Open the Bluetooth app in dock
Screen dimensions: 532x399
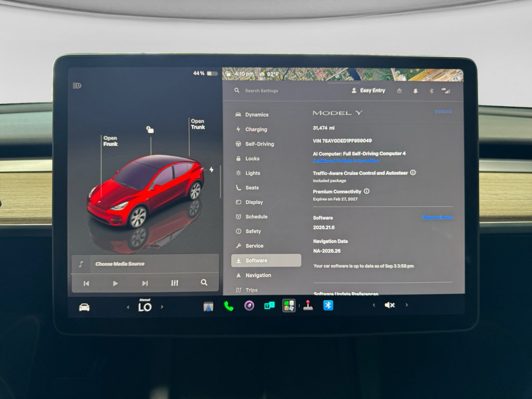[x=328, y=305]
